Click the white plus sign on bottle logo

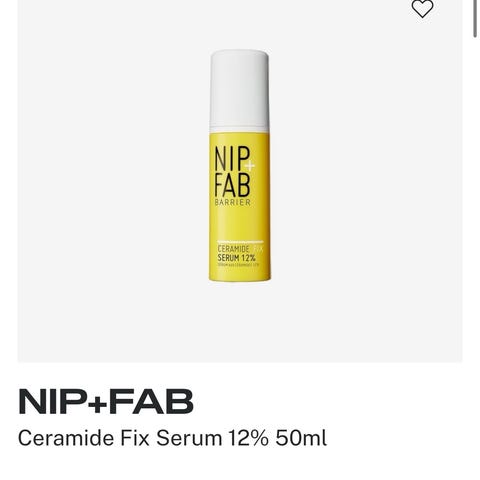250,166
